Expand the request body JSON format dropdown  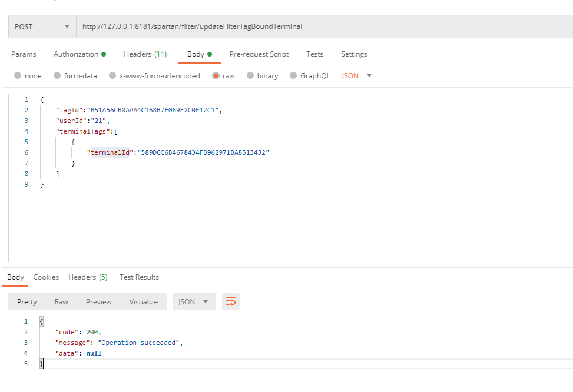[357, 76]
